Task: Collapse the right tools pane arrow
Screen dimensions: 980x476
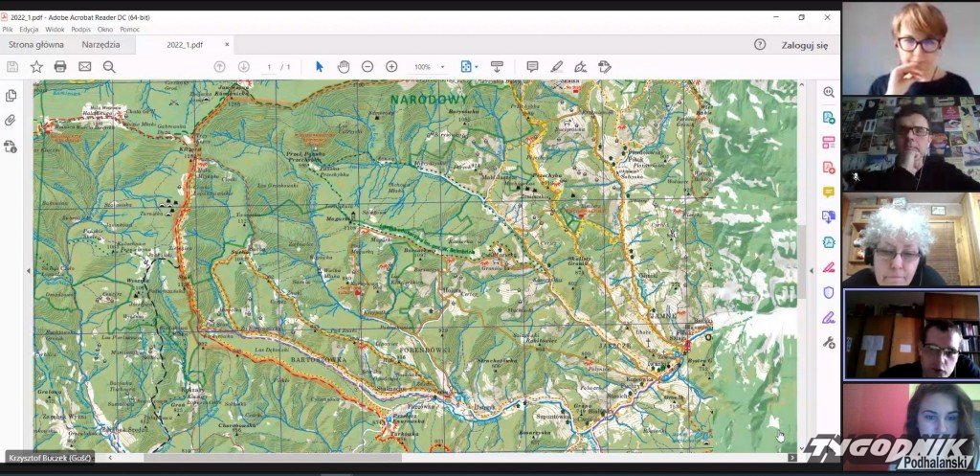Action: point(812,271)
